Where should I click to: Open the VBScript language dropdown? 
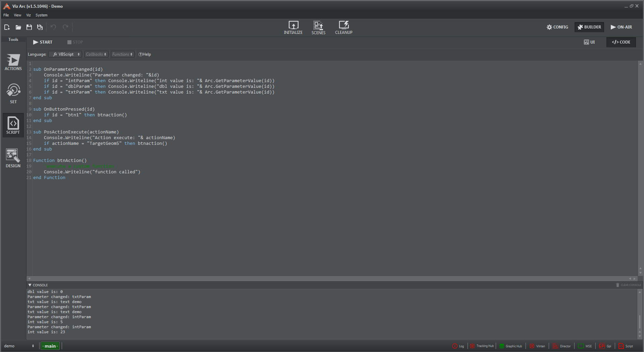(x=65, y=54)
